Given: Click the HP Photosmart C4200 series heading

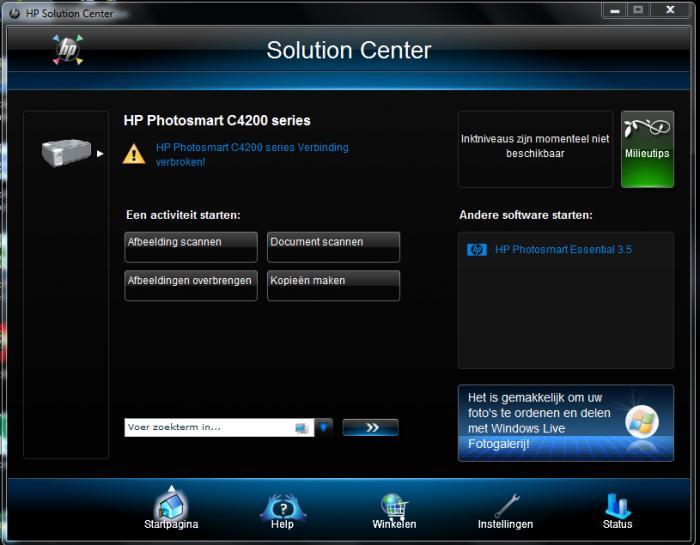Looking at the screenshot, I should click(217, 121).
